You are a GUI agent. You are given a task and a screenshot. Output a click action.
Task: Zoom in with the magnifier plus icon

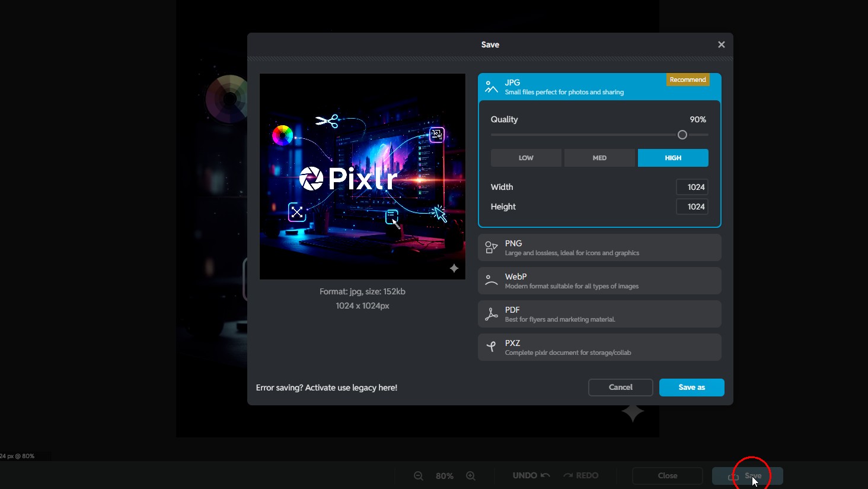pos(471,476)
